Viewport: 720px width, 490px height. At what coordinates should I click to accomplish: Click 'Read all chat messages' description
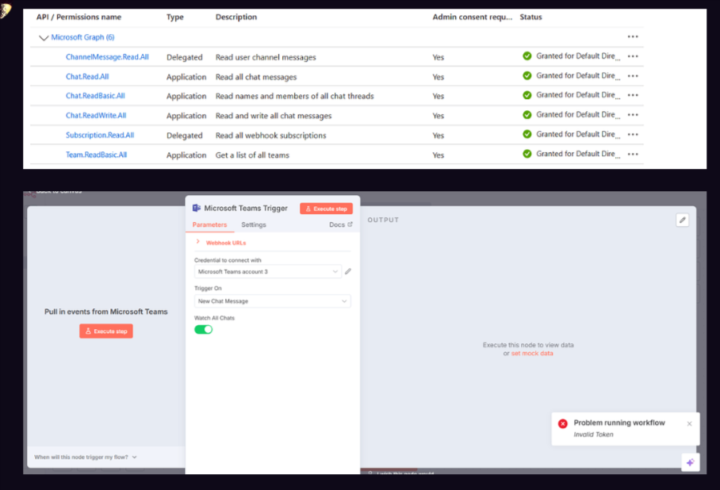pos(256,77)
